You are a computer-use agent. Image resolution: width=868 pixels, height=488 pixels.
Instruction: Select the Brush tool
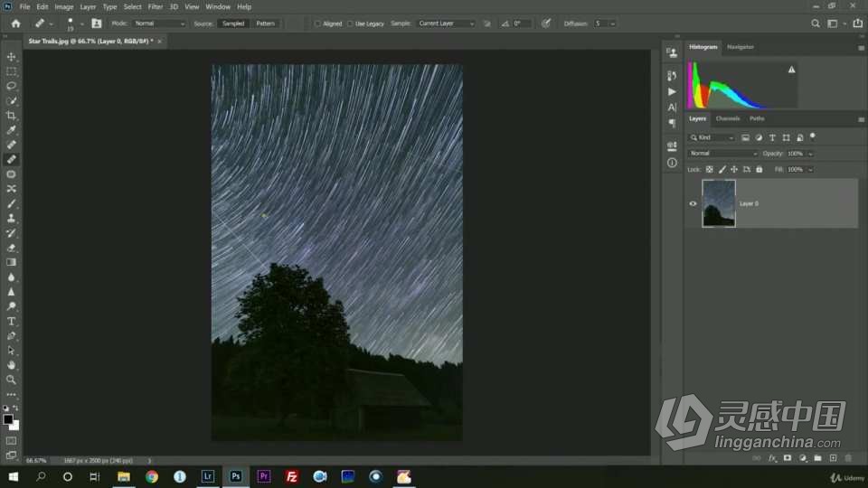coord(11,203)
